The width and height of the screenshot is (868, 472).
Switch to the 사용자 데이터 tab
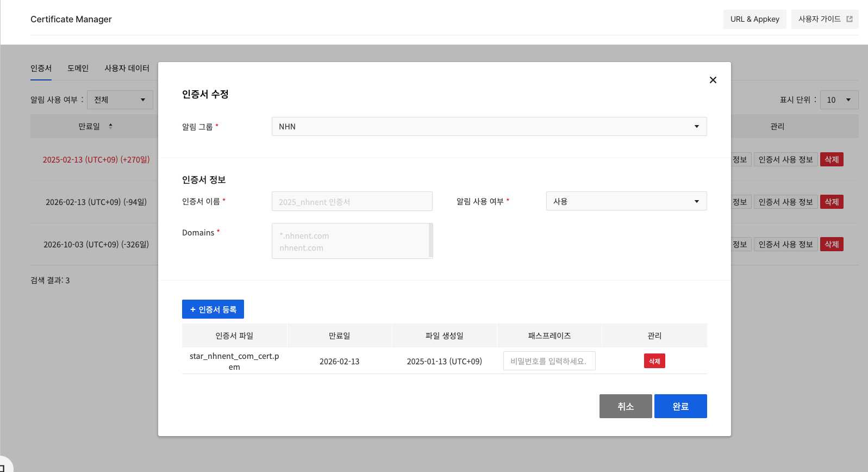click(127, 69)
